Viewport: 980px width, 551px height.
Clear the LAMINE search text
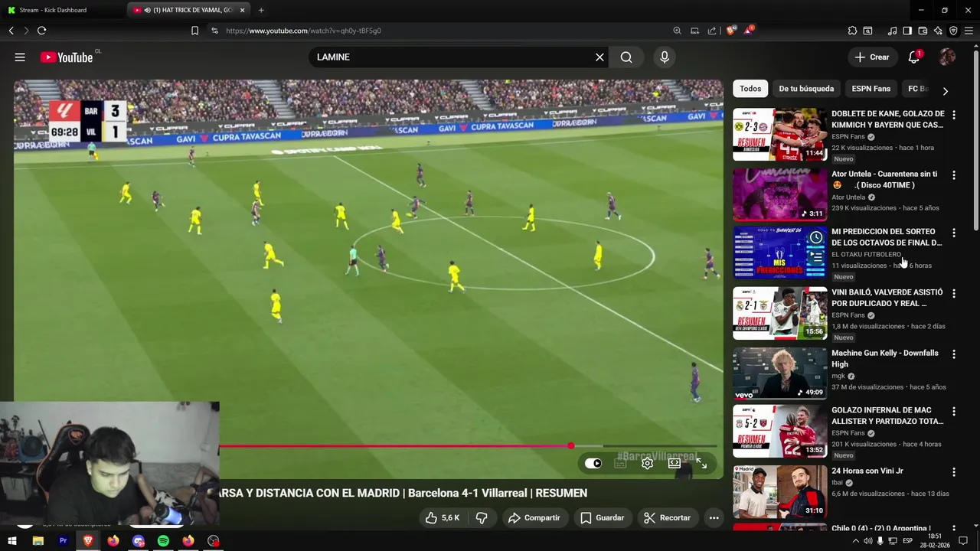(599, 57)
